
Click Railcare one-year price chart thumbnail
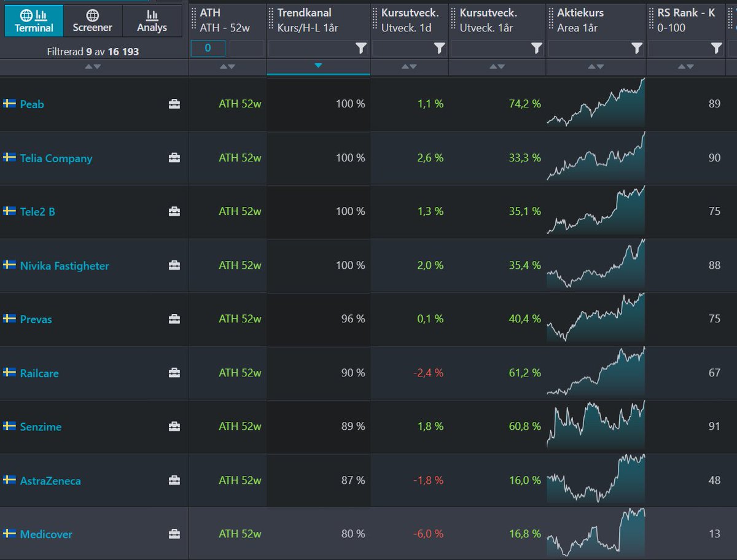tap(596, 371)
